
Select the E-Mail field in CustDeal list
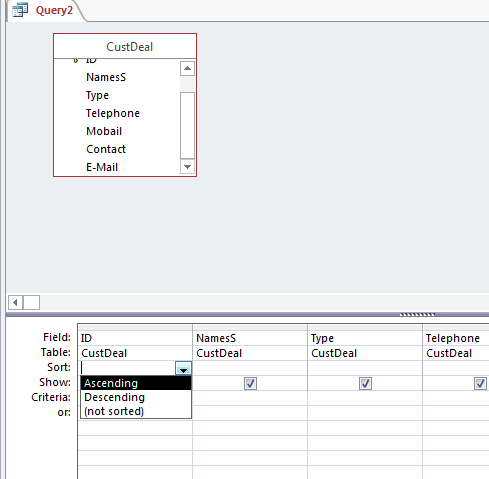click(x=102, y=167)
